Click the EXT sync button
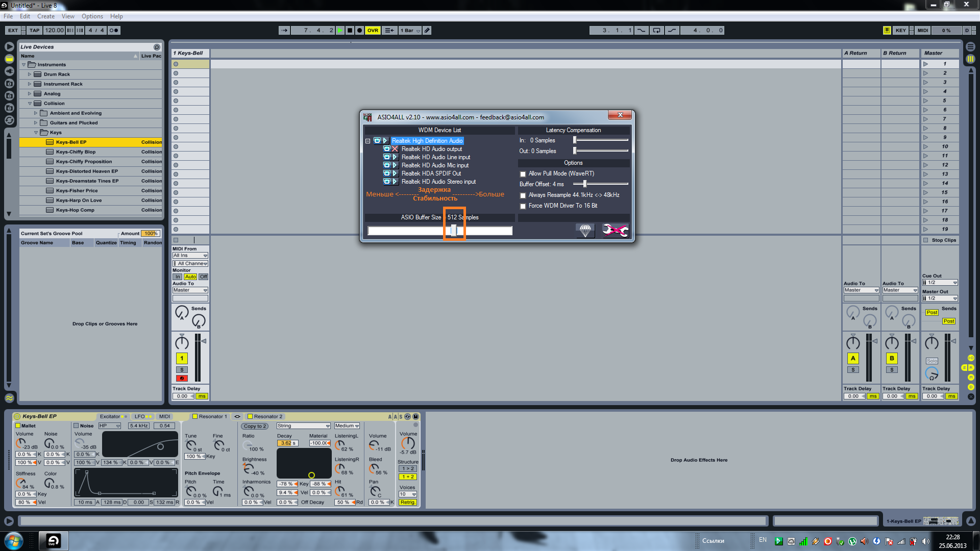Image resolution: width=980 pixels, height=551 pixels. [x=13, y=31]
